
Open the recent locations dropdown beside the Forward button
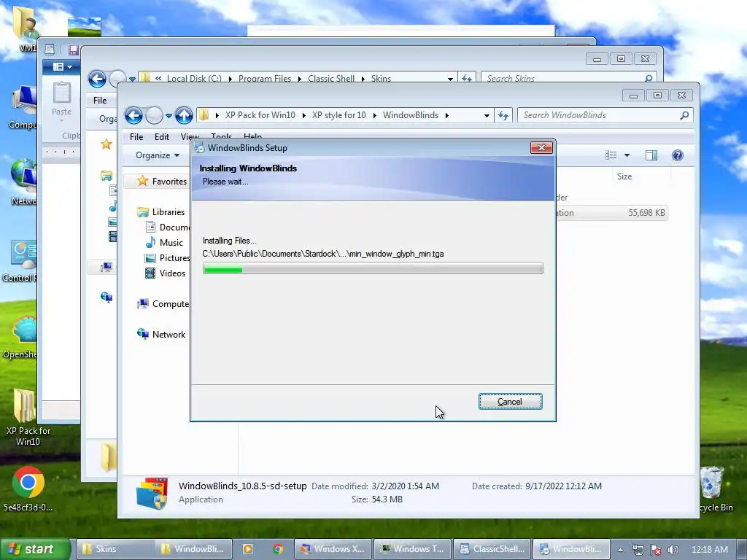pos(169,116)
